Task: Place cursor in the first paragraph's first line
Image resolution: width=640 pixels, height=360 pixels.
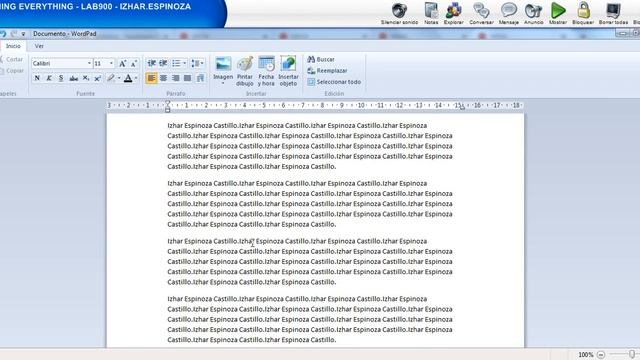Action: point(297,126)
